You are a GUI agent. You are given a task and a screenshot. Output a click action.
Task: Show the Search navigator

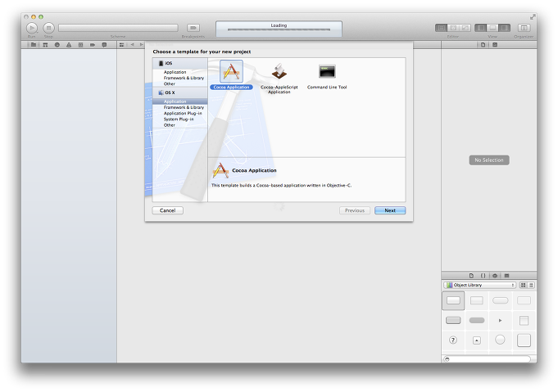click(x=57, y=45)
